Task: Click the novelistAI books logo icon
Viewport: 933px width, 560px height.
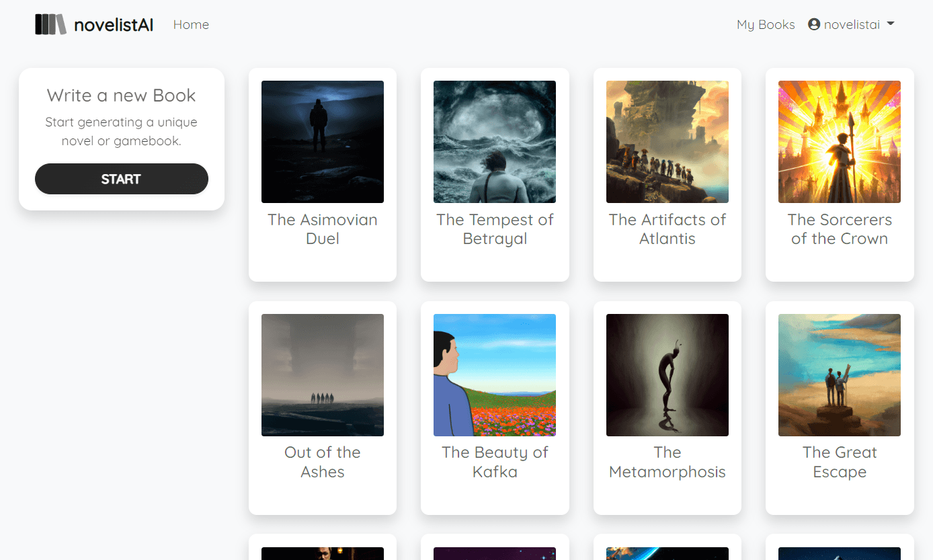Action: pos(50,25)
